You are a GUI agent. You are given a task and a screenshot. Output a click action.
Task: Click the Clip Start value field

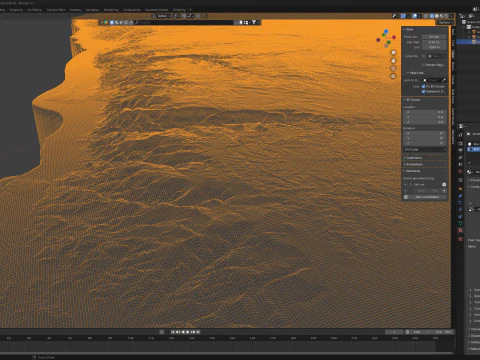point(434,42)
